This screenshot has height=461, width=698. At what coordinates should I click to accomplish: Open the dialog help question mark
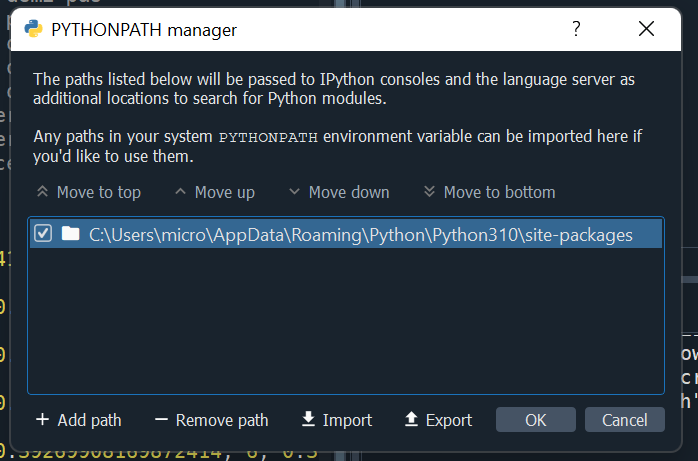coord(576,29)
